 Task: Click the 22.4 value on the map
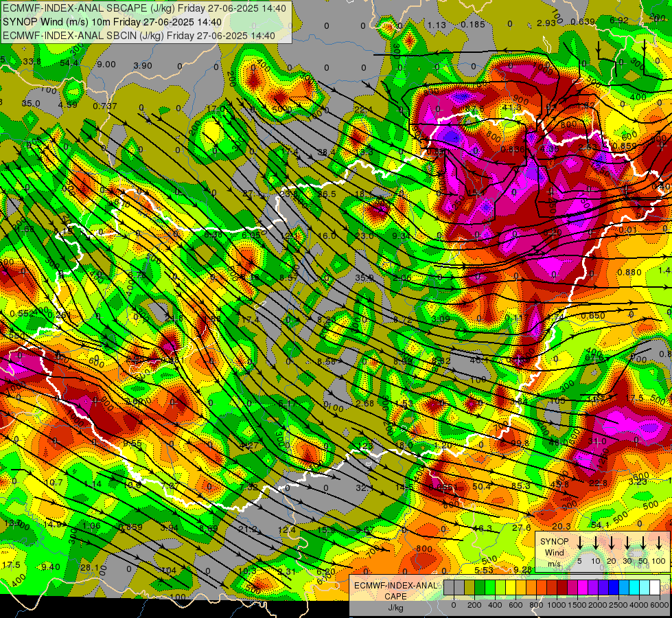[363, 111]
